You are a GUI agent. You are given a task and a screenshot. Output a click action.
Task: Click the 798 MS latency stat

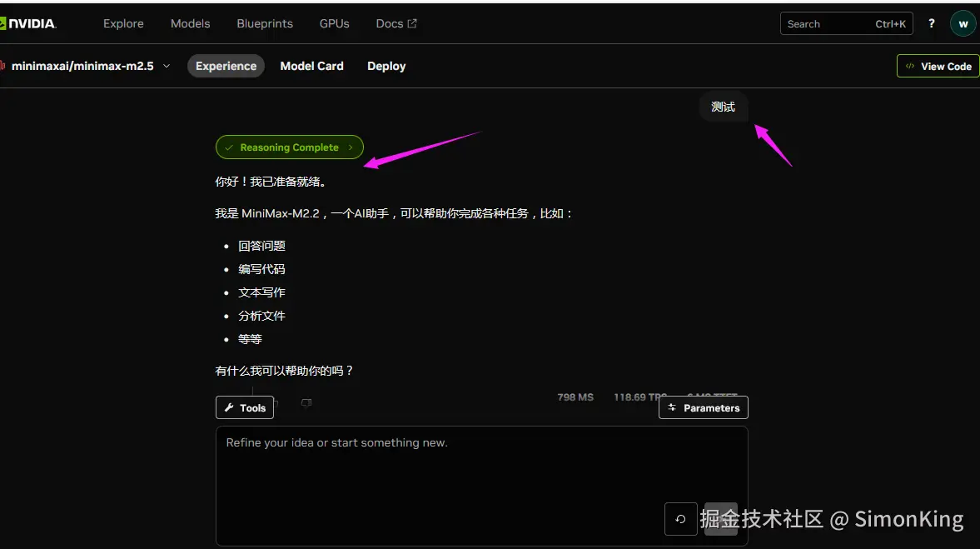(575, 397)
